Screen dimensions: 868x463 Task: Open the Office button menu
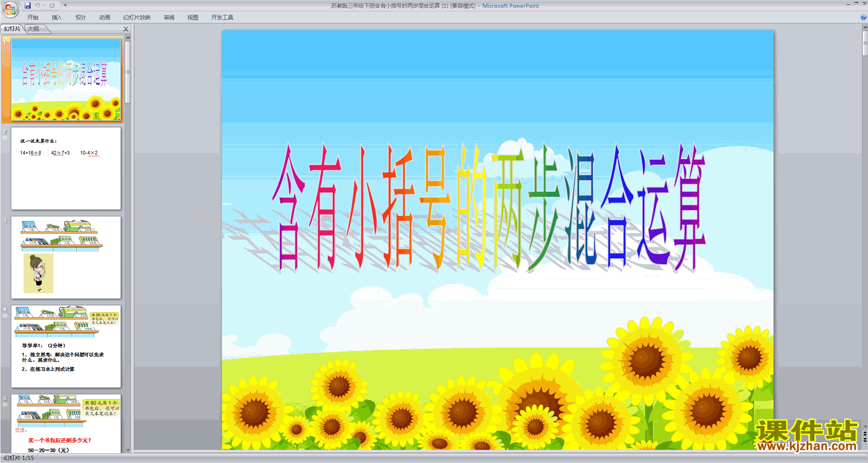click(x=10, y=9)
